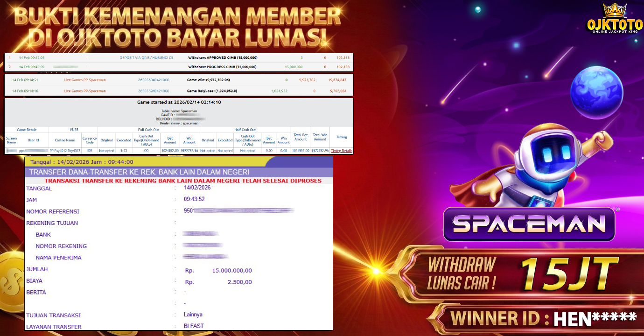This screenshot has height=336, width=644.
Task: Click the OJKTOTO crown logo
Action: 613,19
